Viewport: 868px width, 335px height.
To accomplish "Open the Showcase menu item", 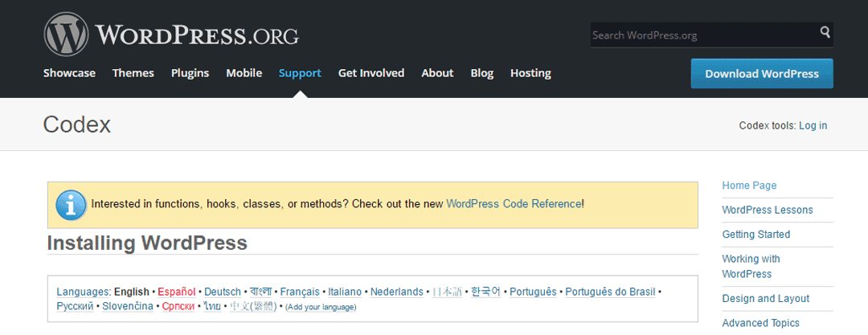I will coord(69,73).
